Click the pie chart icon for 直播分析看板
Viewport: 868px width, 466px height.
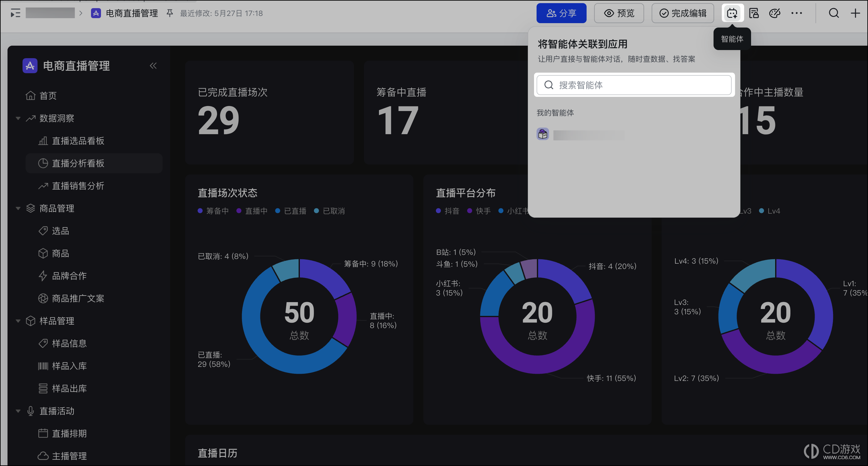coord(43,164)
